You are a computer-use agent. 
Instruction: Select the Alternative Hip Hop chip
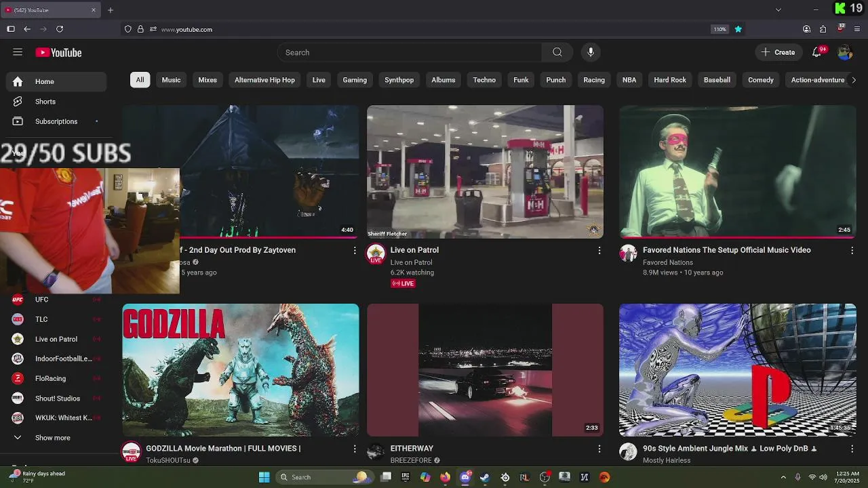tap(264, 80)
